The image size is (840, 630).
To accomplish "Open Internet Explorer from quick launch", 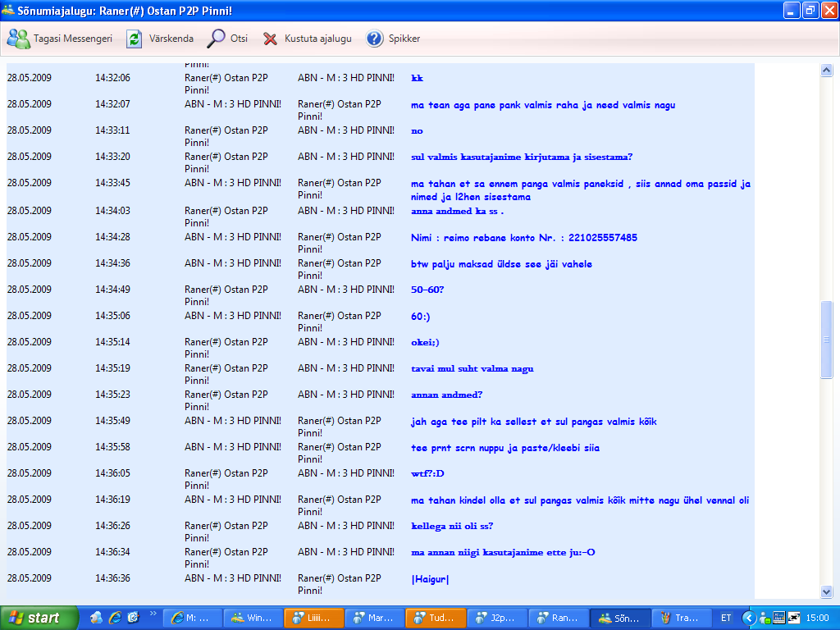I will click(x=115, y=618).
